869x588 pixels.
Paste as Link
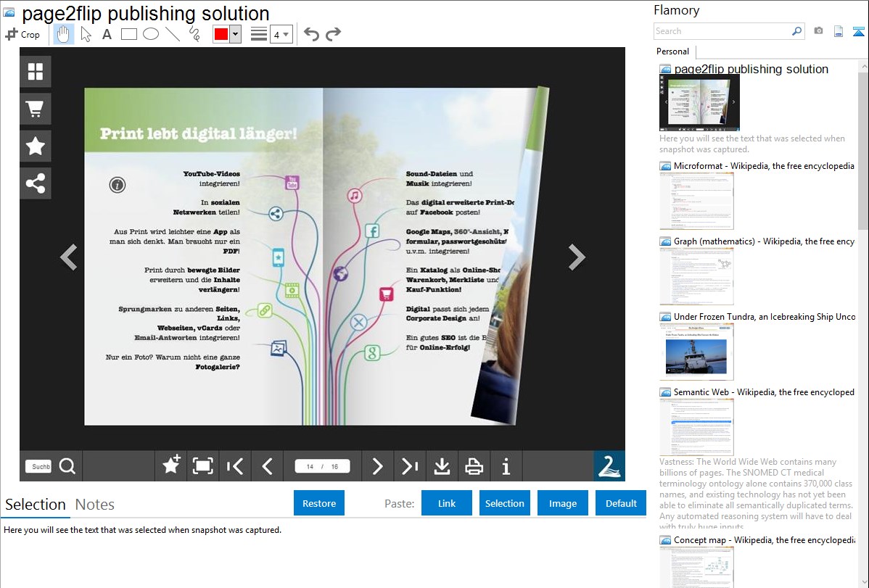tap(447, 503)
